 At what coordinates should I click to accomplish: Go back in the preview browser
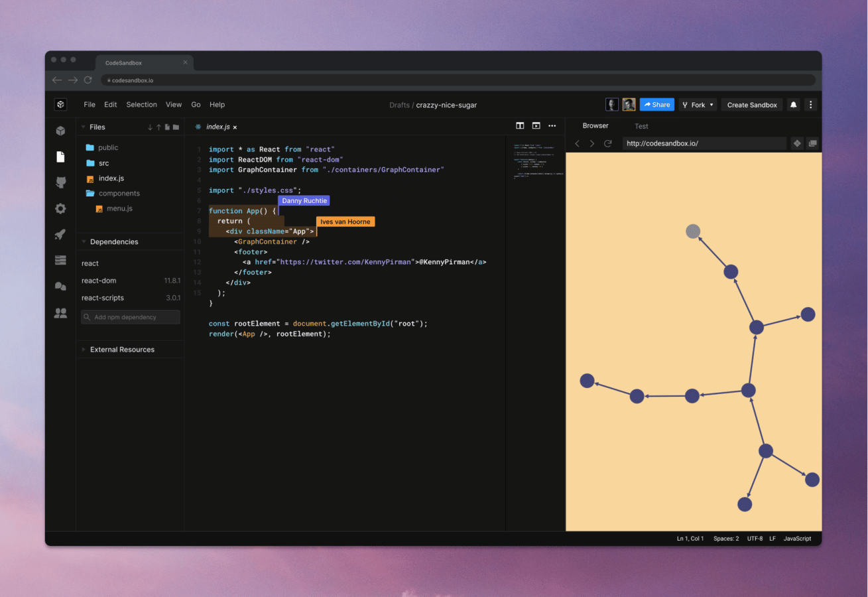[x=577, y=143]
